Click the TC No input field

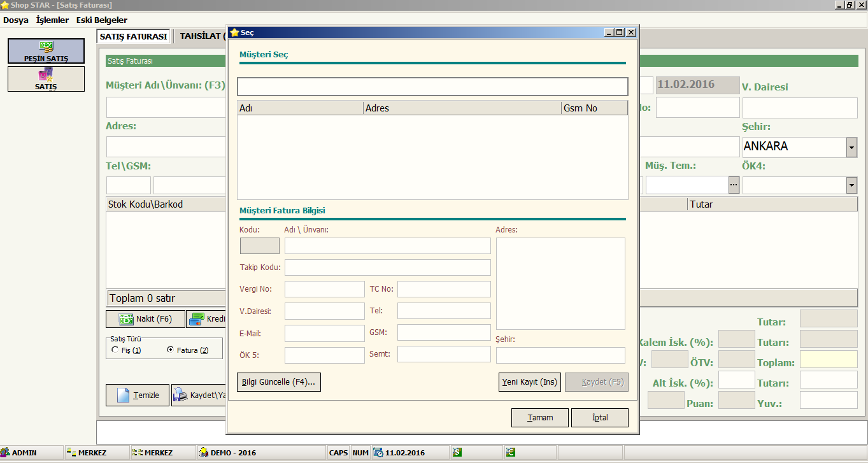[x=444, y=289]
